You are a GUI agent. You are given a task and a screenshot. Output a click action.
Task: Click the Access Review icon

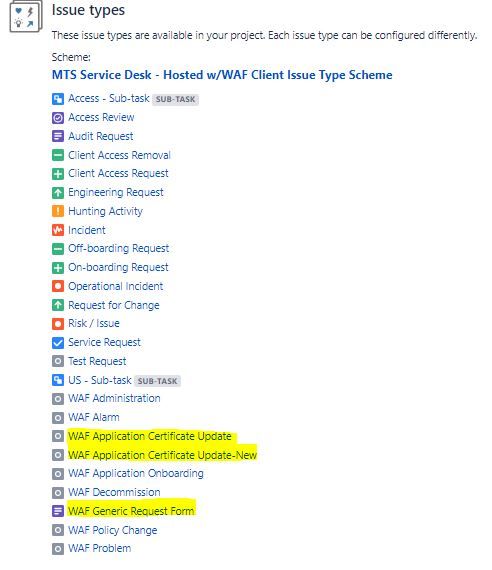tap(58, 118)
